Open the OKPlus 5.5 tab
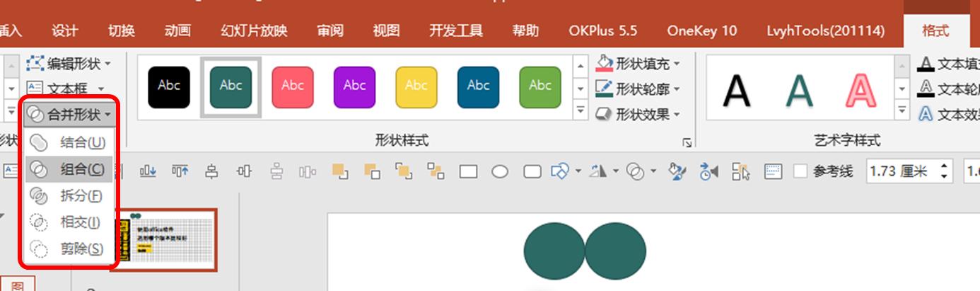 602,30
